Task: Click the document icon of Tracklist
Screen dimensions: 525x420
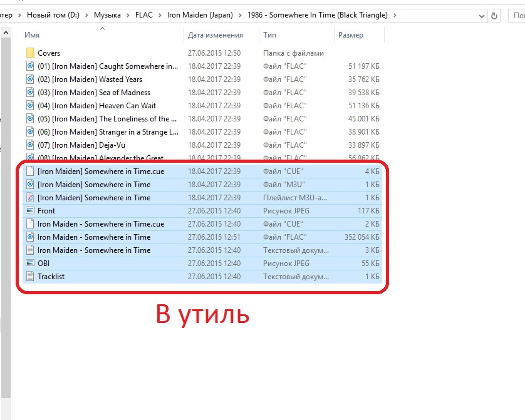Action: point(30,277)
